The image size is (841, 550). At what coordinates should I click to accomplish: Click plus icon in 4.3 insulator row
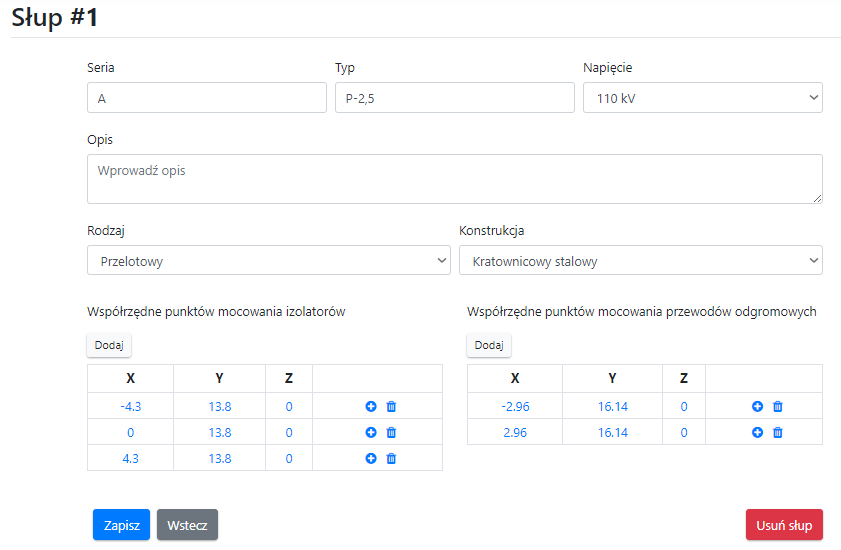tap(371, 458)
